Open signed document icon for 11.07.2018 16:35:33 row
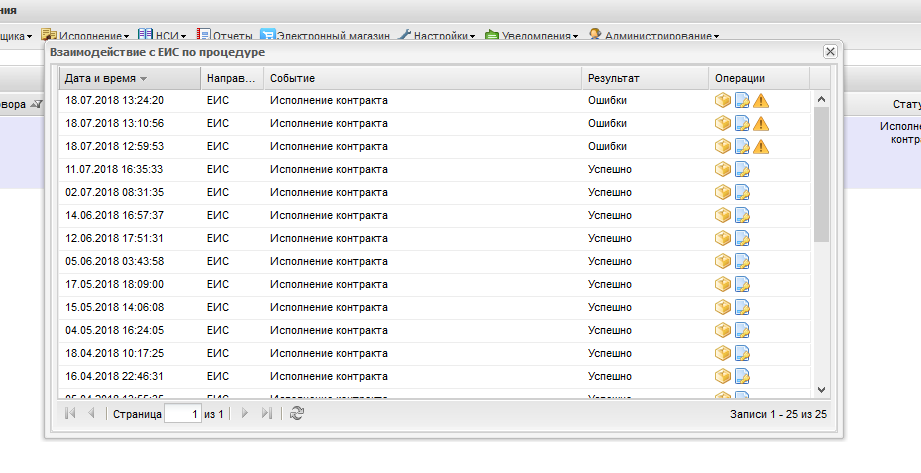921x473 pixels. coord(742,169)
